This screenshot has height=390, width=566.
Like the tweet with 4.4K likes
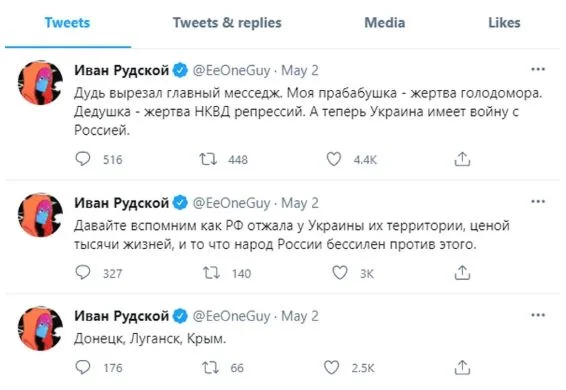[334, 159]
